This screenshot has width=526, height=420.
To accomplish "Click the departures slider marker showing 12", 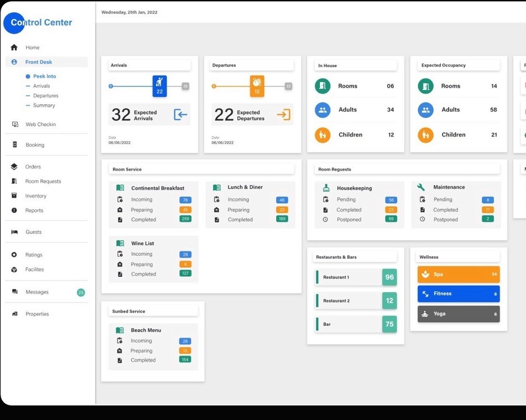I will click(x=257, y=86).
